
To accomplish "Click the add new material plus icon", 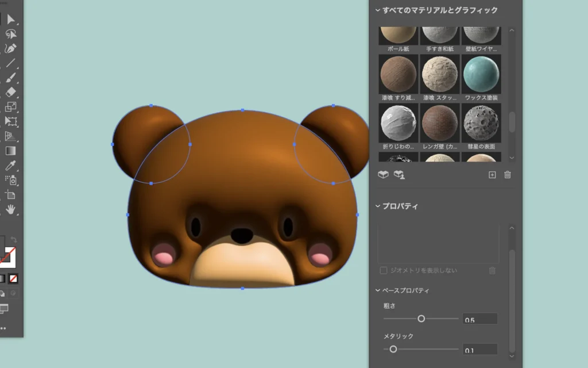I will pos(492,175).
